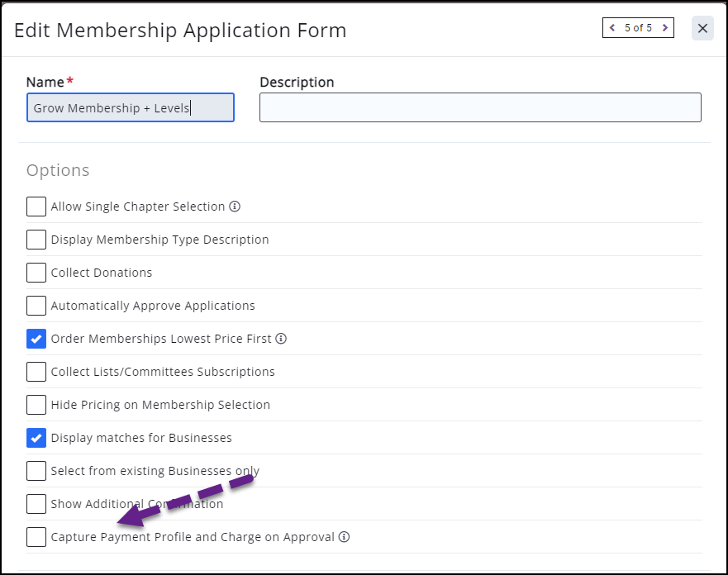This screenshot has width=728, height=575.
Task: Click into the Name text field
Action: click(x=130, y=108)
